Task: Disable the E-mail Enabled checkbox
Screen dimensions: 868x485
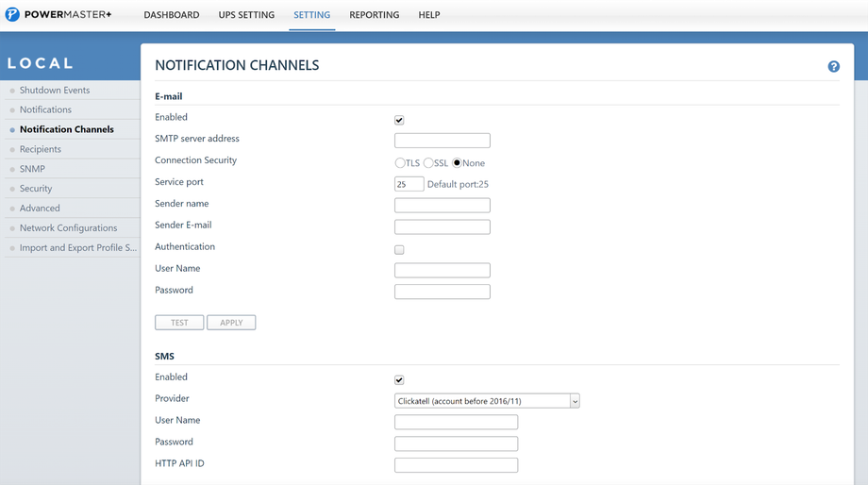Action: (x=399, y=120)
